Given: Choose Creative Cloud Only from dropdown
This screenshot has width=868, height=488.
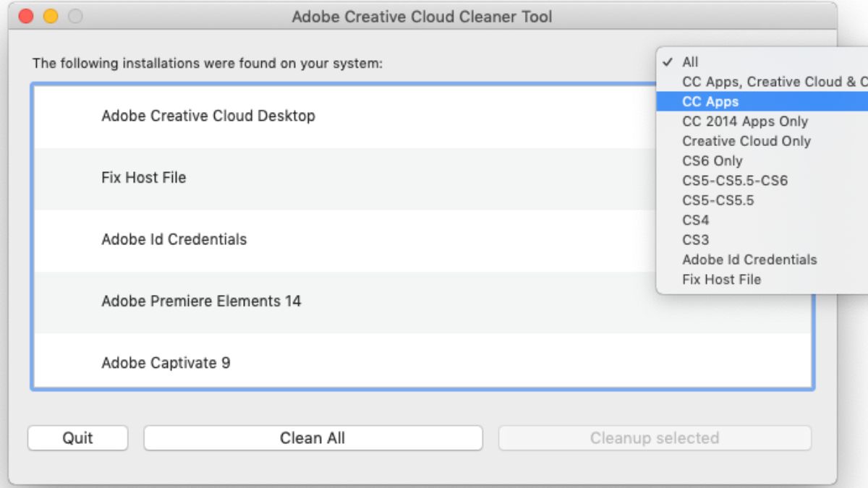Looking at the screenshot, I should (746, 141).
